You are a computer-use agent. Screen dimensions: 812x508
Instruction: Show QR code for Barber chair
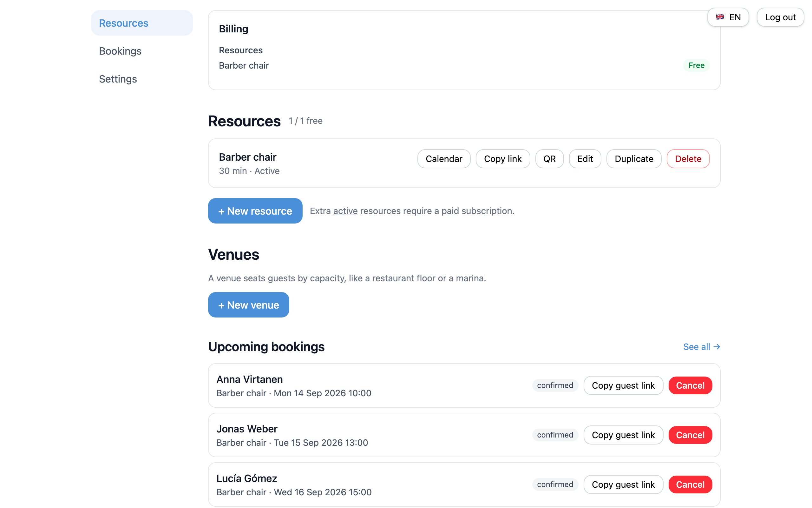549,158
